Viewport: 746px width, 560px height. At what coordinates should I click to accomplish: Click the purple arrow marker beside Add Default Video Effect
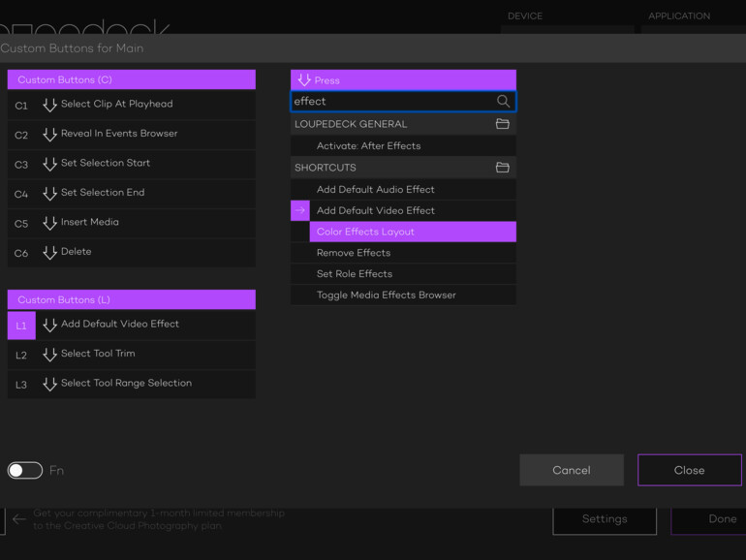(300, 210)
